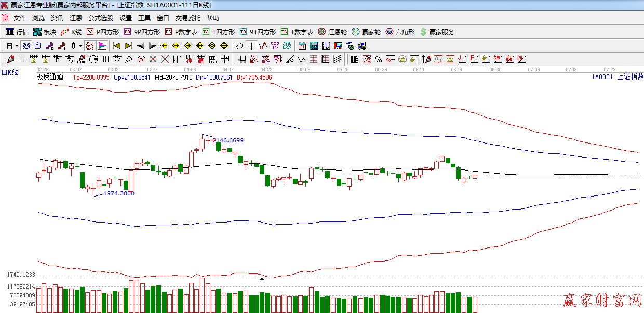This screenshot has width=644, height=313.
Task: Jump to first bar with skip-back icon
Action: coord(116,46)
